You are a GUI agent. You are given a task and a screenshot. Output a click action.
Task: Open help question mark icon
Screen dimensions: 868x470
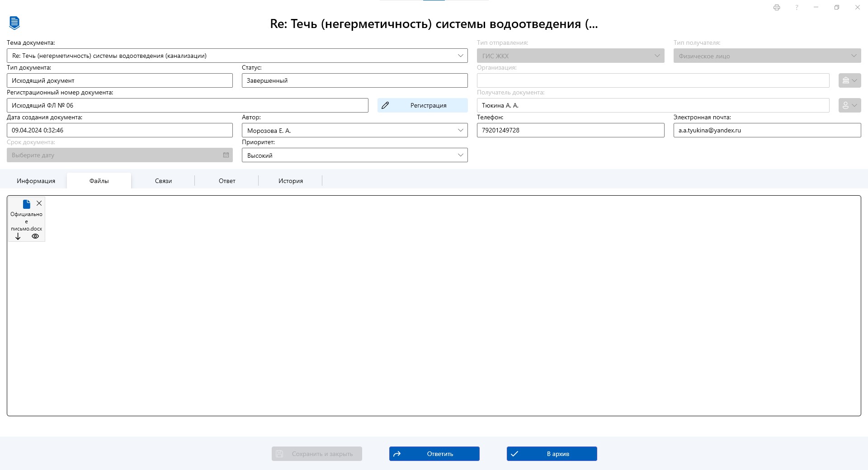[797, 7]
